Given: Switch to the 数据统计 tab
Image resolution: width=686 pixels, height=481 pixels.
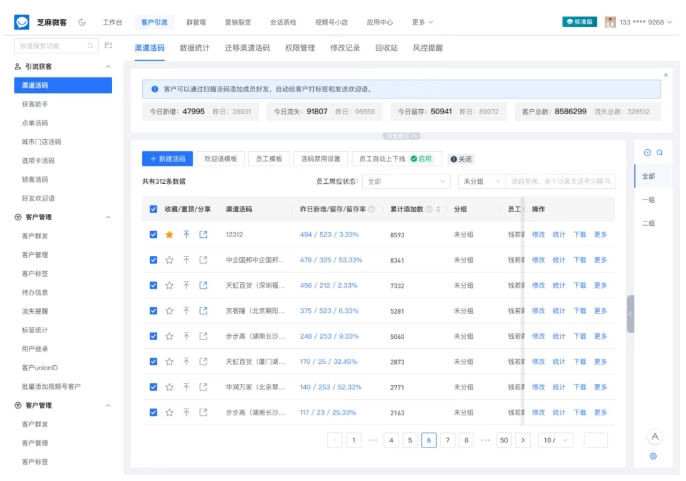Looking at the screenshot, I should (195, 47).
